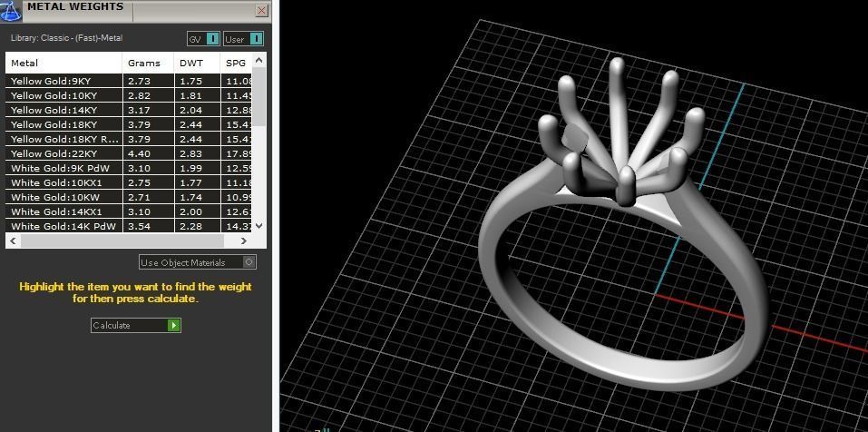Click the table scroll up arrow
The width and height of the screenshot is (868, 432).
pos(259,60)
